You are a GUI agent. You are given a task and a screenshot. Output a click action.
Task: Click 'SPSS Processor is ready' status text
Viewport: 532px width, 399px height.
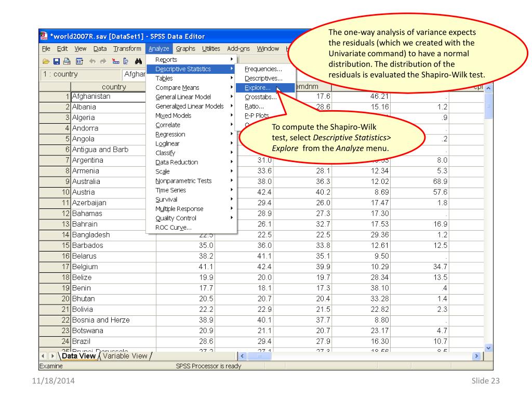coord(208,366)
